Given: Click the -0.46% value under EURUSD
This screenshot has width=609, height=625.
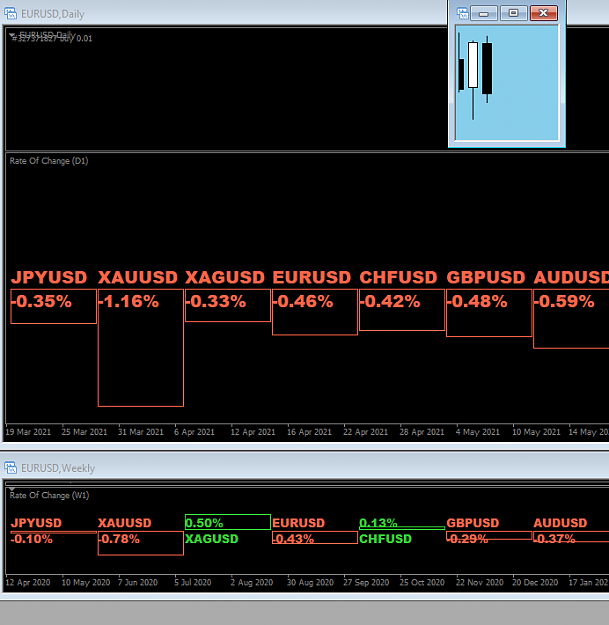Looking at the screenshot, I should 303,301.
